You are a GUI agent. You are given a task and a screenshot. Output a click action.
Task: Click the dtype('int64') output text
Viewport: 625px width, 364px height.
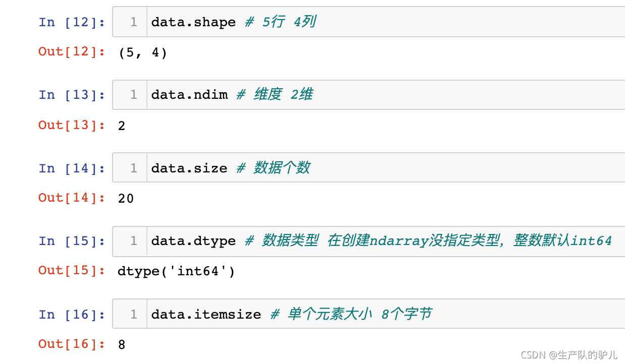click(176, 271)
